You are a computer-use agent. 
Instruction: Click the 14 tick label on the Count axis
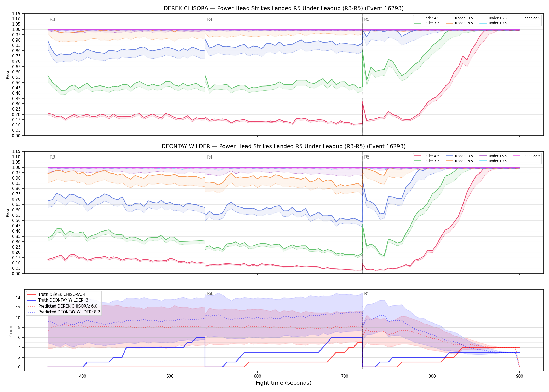click(x=18, y=298)
